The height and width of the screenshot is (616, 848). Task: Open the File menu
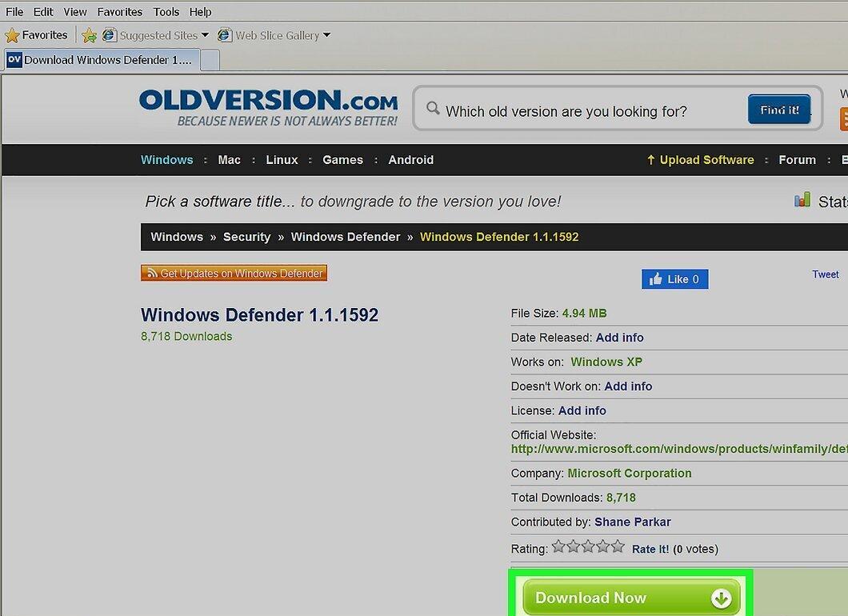pos(14,12)
